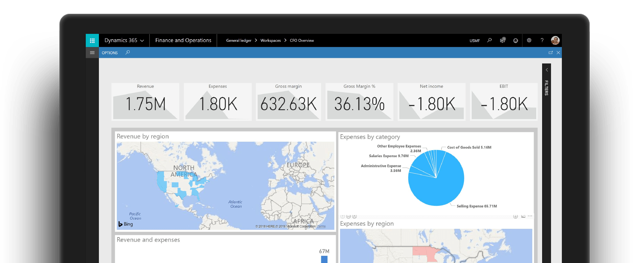The image size is (644, 263).
Task: Open the user profile avatar
Action: click(555, 40)
